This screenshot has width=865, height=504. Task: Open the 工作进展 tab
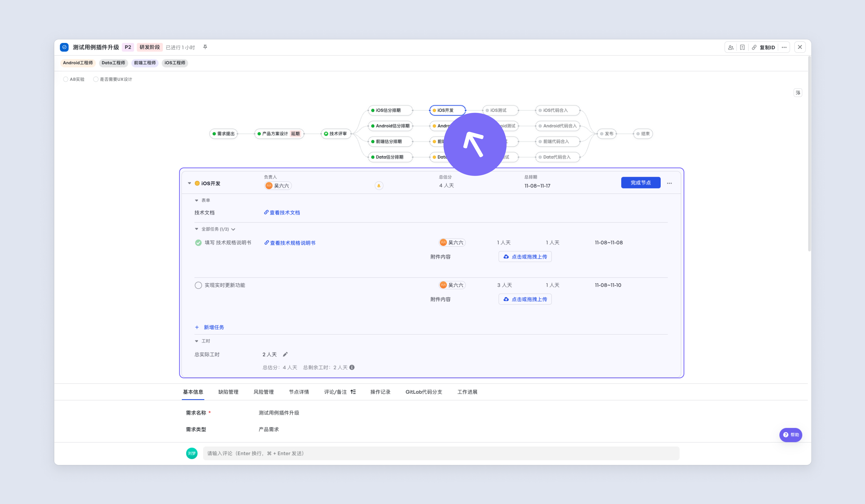[x=468, y=391]
